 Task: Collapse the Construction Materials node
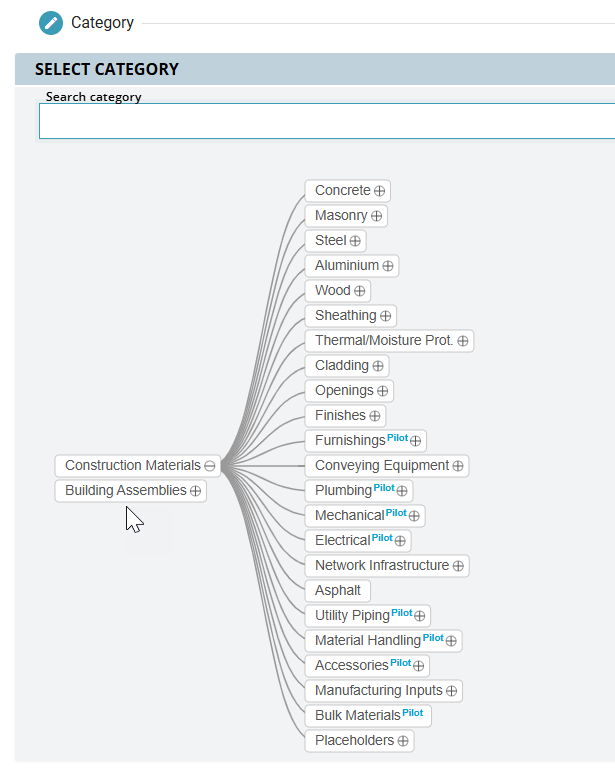pyautogui.click(x=210, y=466)
